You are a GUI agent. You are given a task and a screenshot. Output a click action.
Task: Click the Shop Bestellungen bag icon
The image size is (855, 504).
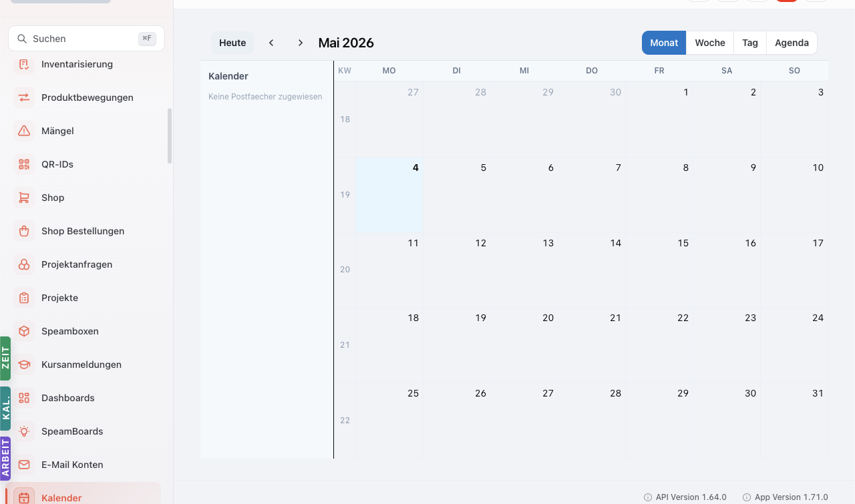coord(24,231)
